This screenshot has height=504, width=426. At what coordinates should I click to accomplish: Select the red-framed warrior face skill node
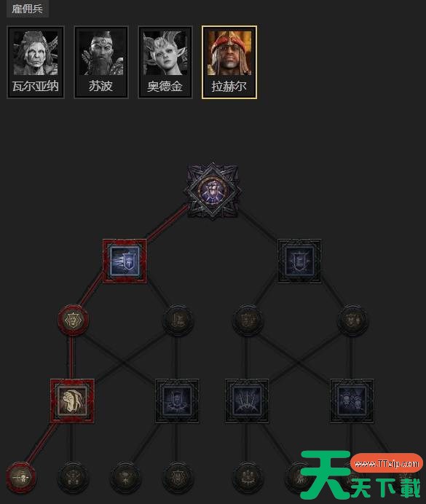(x=72, y=401)
